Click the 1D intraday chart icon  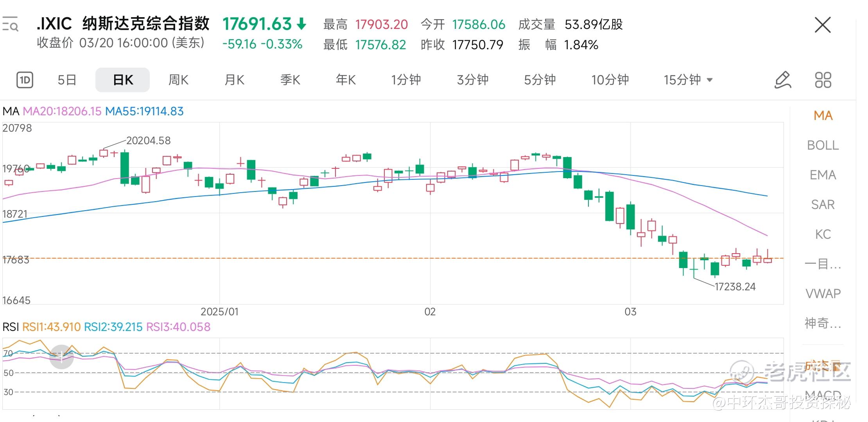[25, 80]
